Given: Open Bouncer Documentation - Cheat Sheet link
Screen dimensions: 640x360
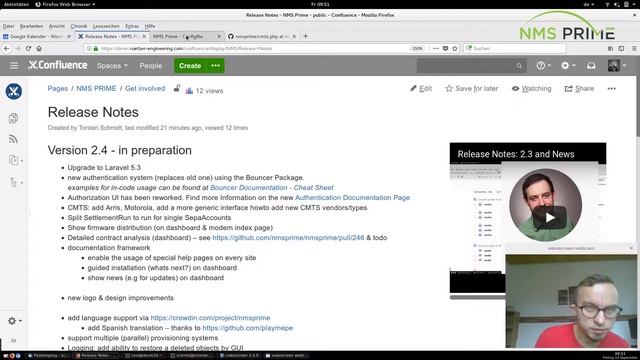Looking at the screenshot, I should [x=272, y=188].
